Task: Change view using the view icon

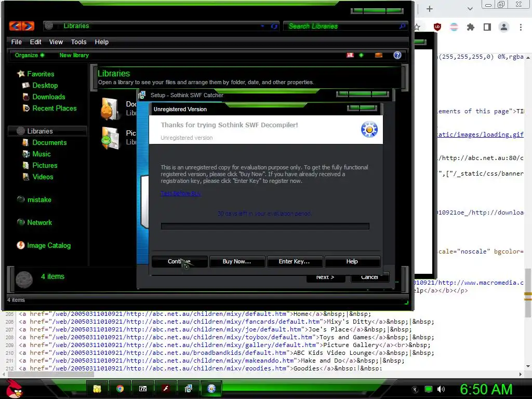Action: (x=350, y=55)
